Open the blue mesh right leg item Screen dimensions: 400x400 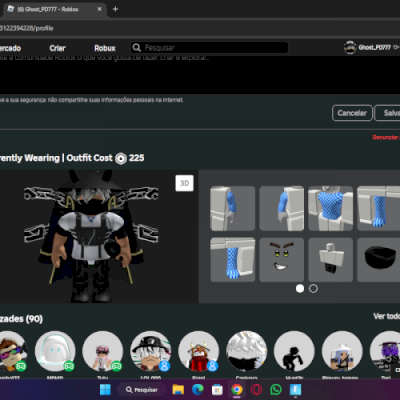[233, 260]
